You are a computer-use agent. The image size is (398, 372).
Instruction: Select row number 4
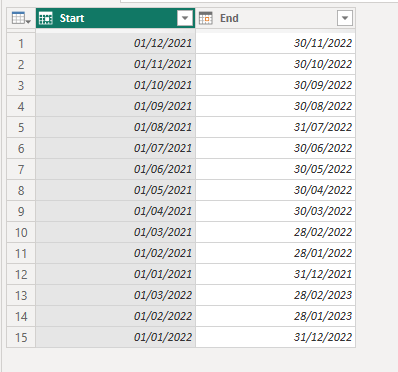tap(21, 106)
